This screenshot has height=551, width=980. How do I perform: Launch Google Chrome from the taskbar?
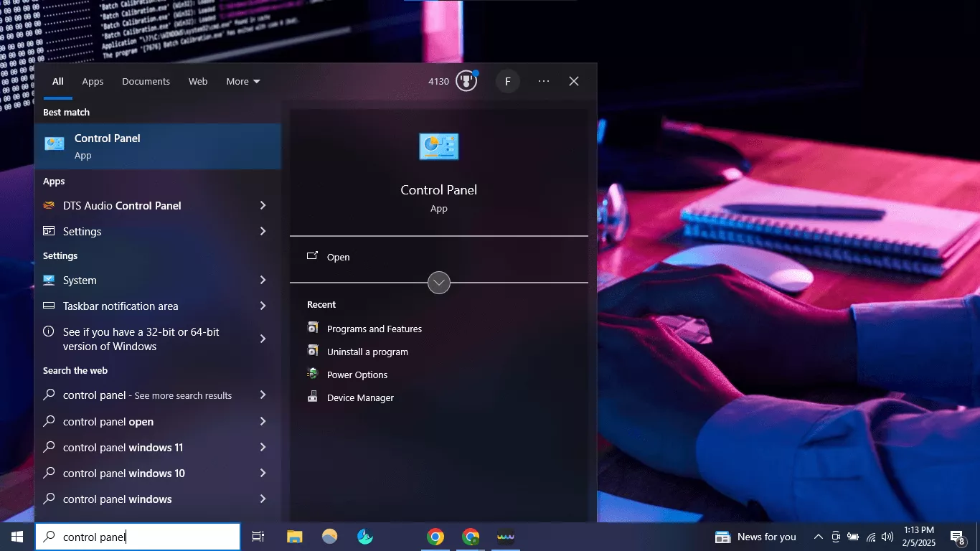pyautogui.click(x=435, y=537)
